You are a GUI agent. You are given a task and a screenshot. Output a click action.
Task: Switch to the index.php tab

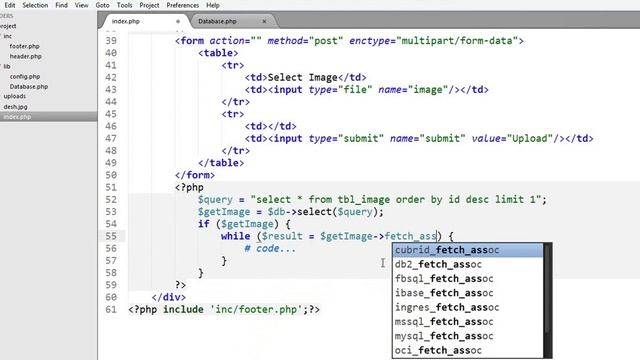click(x=145, y=21)
